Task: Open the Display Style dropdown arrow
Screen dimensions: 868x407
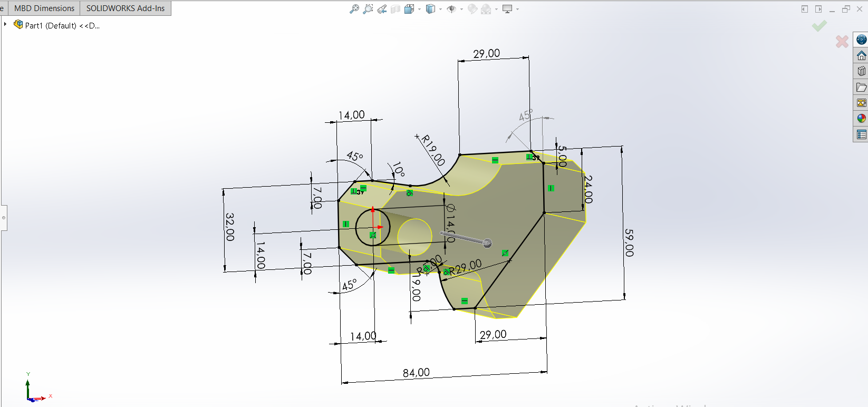Action: (441, 9)
